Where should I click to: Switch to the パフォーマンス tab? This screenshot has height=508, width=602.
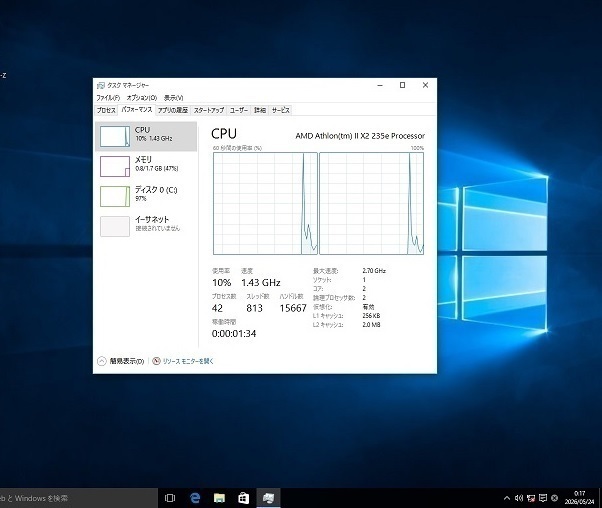[137, 110]
